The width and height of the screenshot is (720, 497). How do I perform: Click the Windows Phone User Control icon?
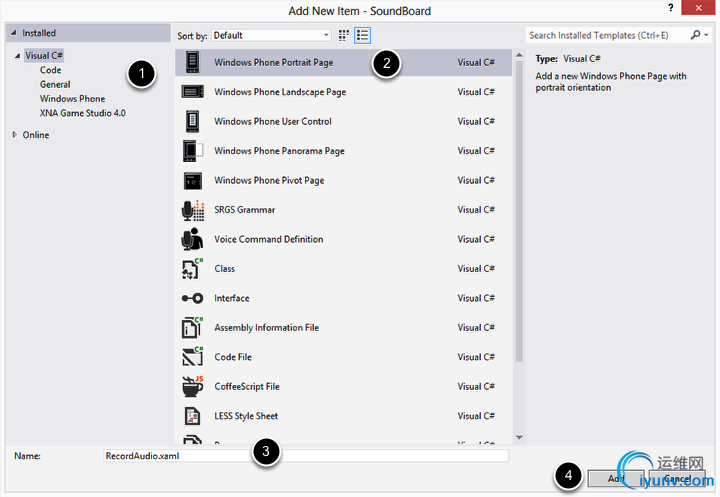click(x=192, y=121)
